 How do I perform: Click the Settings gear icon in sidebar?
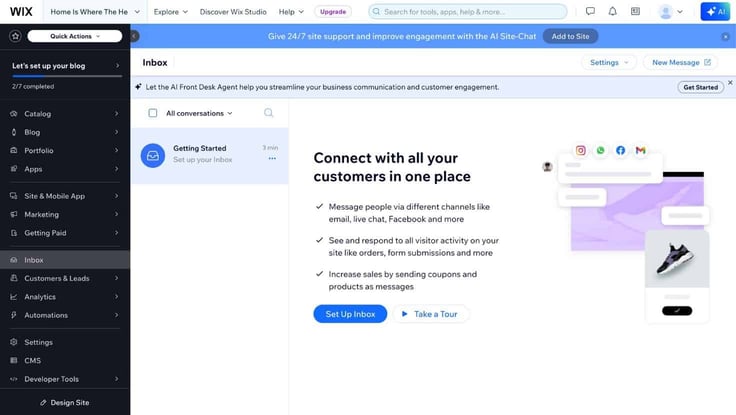pyautogui.click(x=14, y=342)
